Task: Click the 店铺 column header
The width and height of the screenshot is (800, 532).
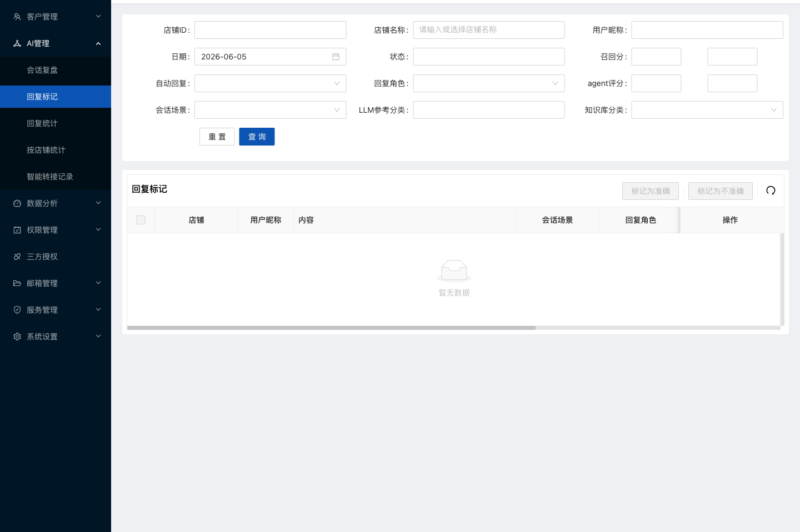Action: [x=196, y=220]
